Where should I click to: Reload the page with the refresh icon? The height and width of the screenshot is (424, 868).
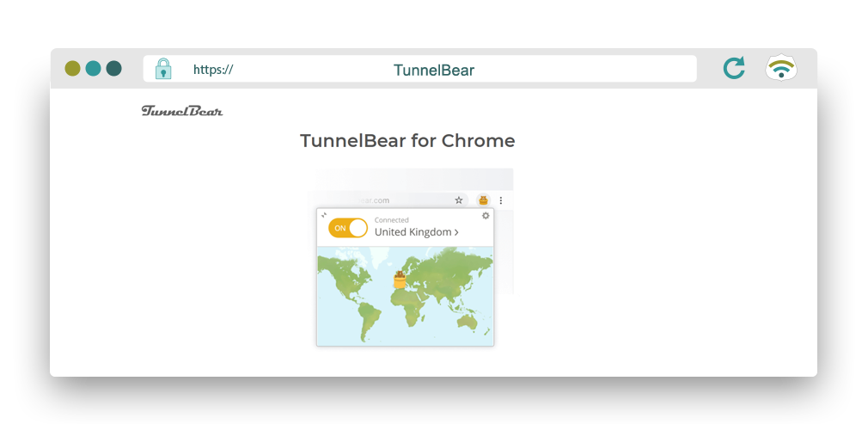click(734, 69)
